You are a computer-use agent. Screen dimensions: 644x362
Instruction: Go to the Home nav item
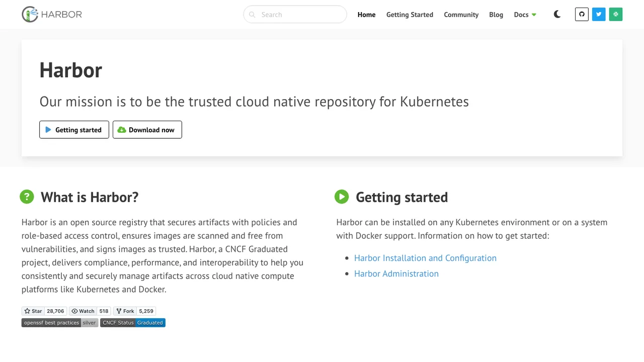coord(366,15)
